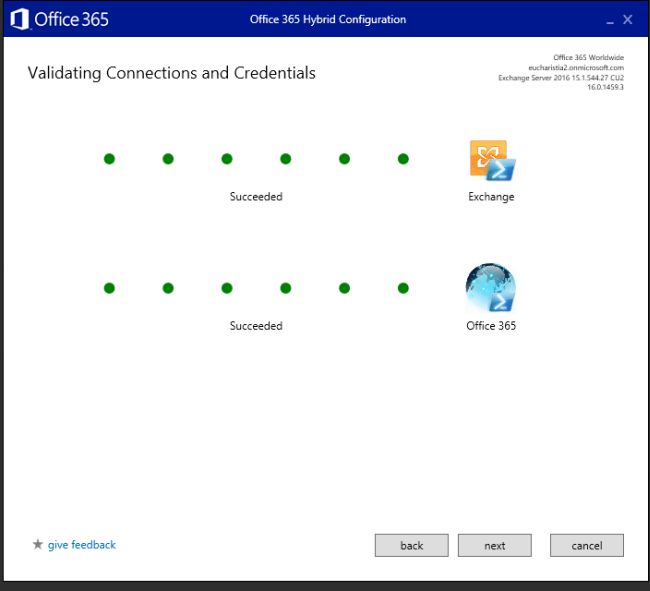The height and width of the screenshot is (591, 650).
Task: Cancel the hybrid configuration wizard
Action: [x=587, y=545]
